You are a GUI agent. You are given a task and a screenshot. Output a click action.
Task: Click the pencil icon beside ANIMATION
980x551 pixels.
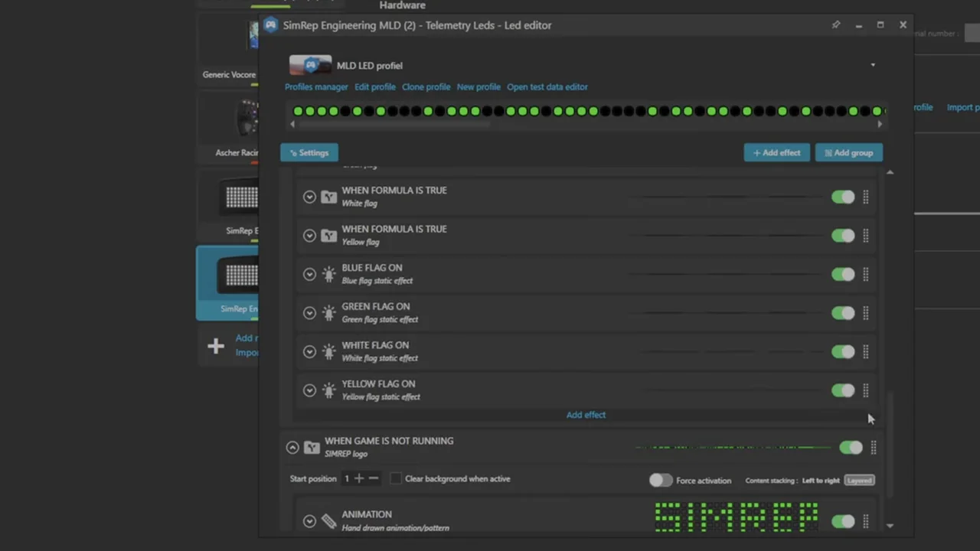click(328, 521)
